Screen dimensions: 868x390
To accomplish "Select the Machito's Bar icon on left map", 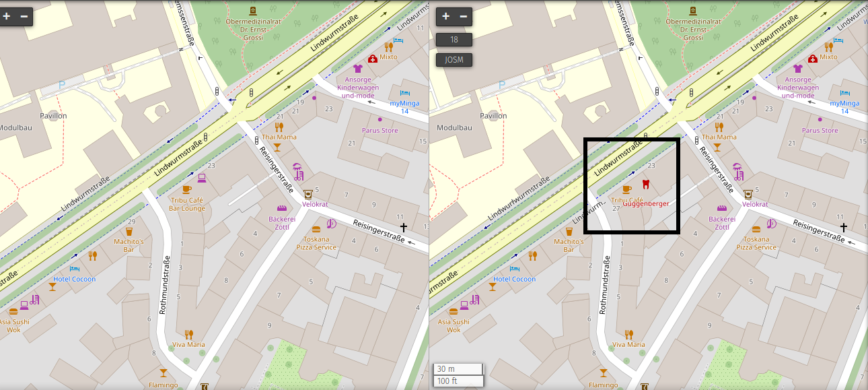I will pos(129,231).
